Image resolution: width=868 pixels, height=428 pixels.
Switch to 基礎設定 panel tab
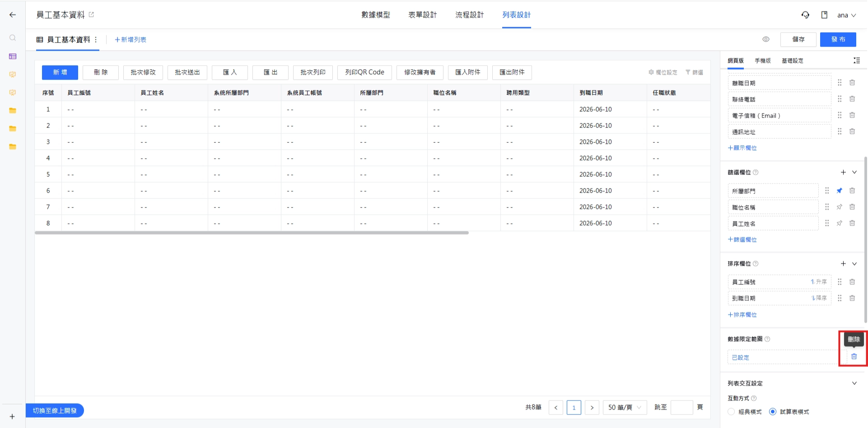point(793,61)
